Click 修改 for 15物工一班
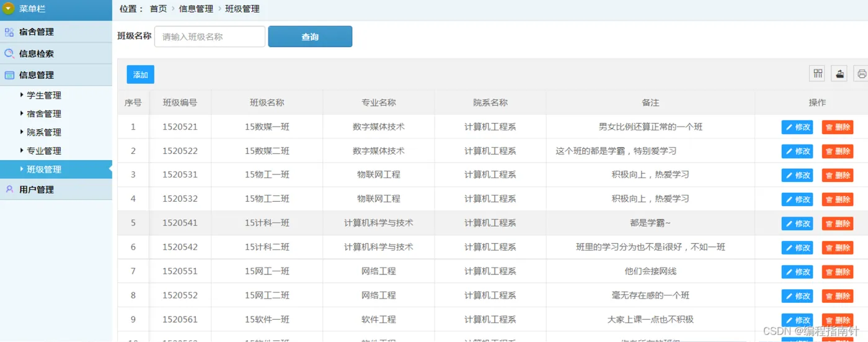 [797, 176]
